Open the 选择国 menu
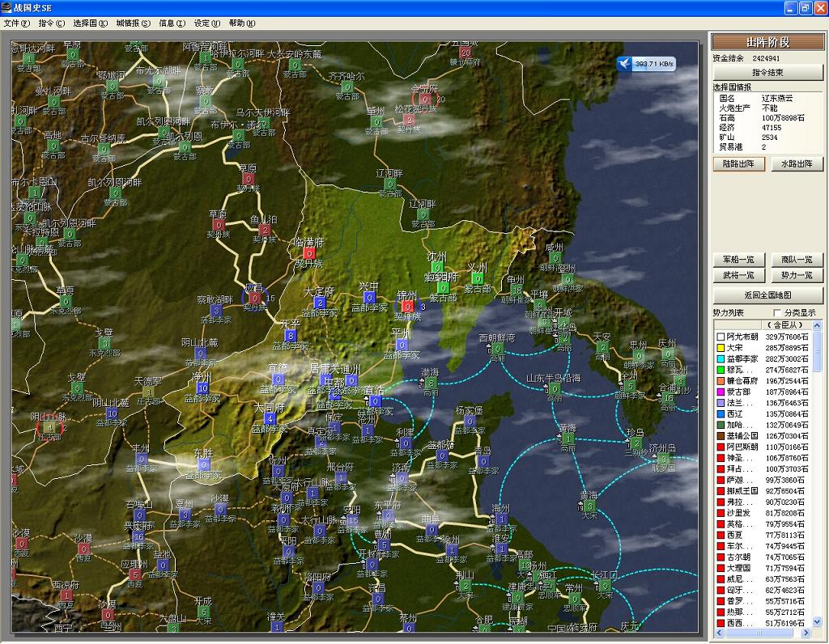This screenshot has height=644, width=829. point(90,23)
